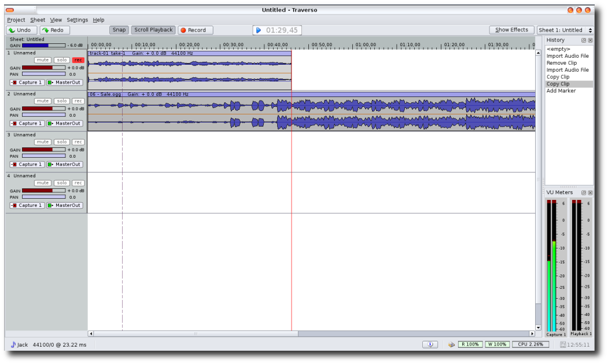Viewport: 608px width, 364px height.
Task: Click the Jack driver music note icon
Action: click(x=13, y=345)
